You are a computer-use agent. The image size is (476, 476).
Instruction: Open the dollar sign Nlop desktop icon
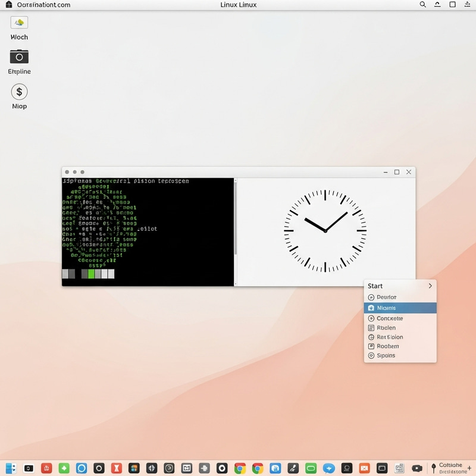19,92
